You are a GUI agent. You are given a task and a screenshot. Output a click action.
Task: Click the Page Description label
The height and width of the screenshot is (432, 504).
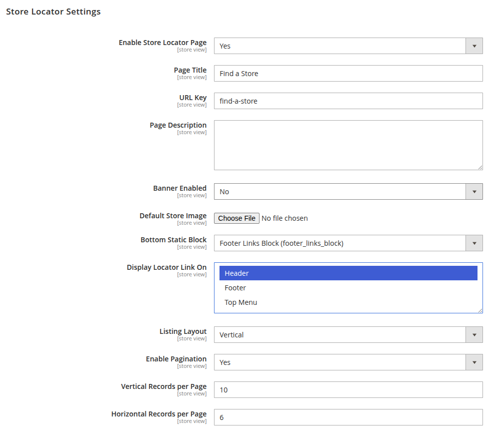pyautogui.click(x=178, y=125)
